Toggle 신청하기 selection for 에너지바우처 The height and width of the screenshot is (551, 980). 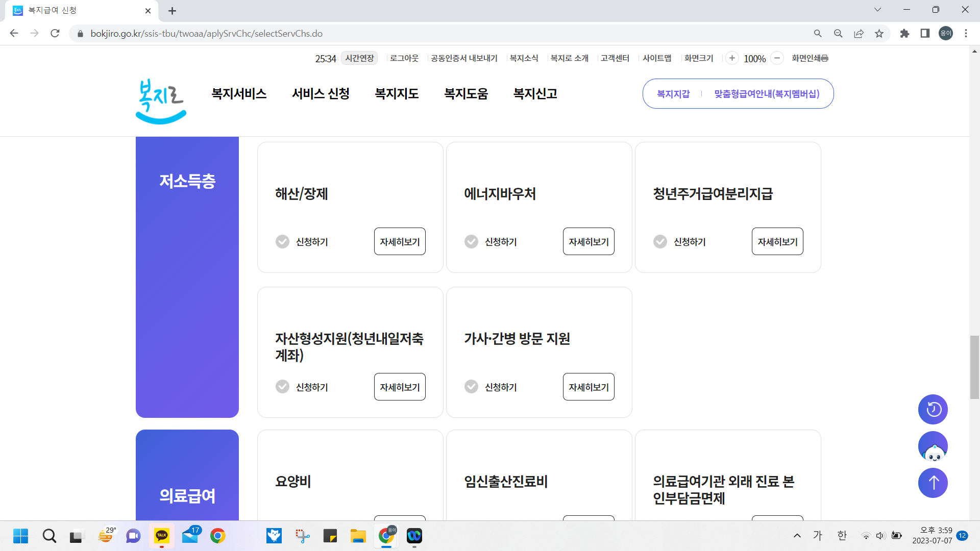471,241
